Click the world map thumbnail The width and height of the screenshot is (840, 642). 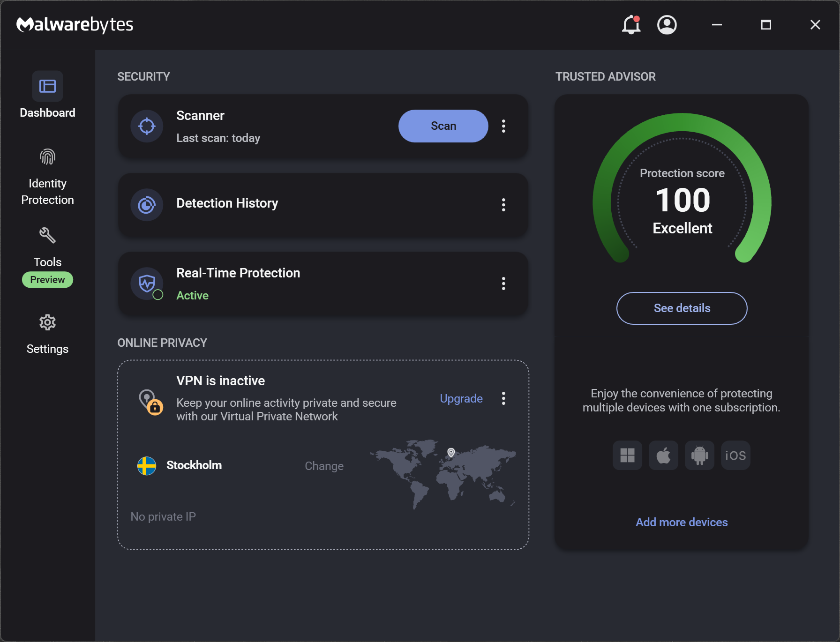click(x=443, y=474)
